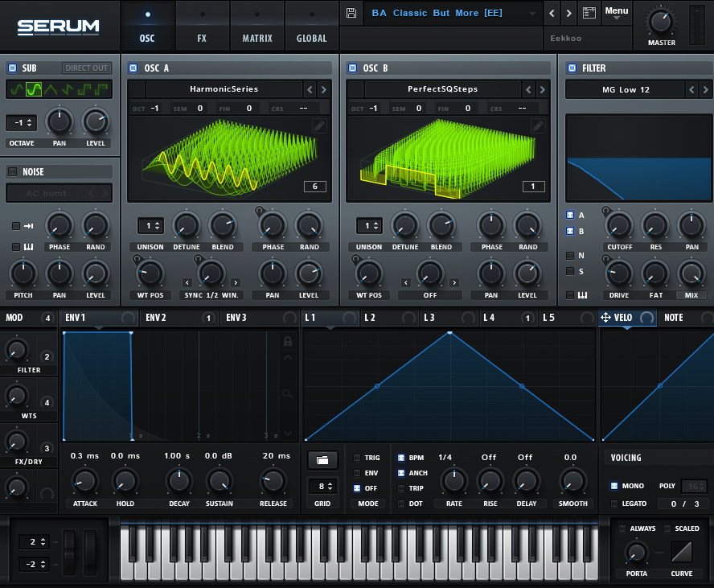Click the SYNC 1/2 WIN. warp label
Screen dimensions: 714x588
tap(211, 295)
